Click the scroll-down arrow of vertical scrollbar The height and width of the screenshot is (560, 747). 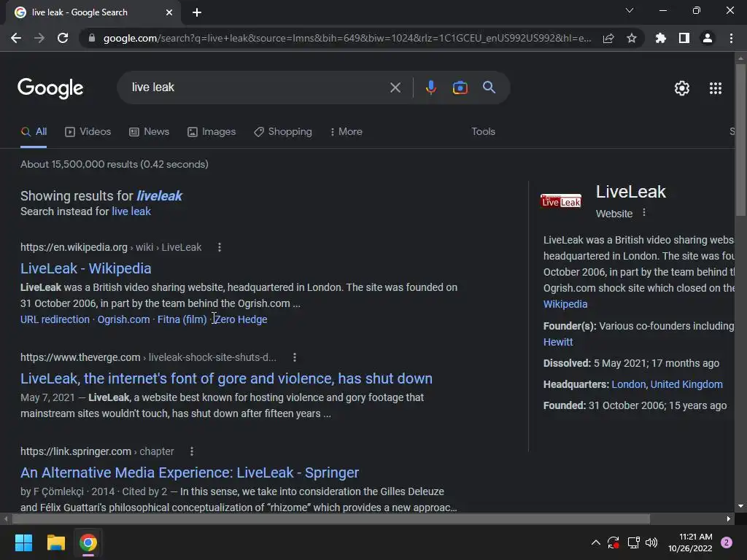pos(740,506)
